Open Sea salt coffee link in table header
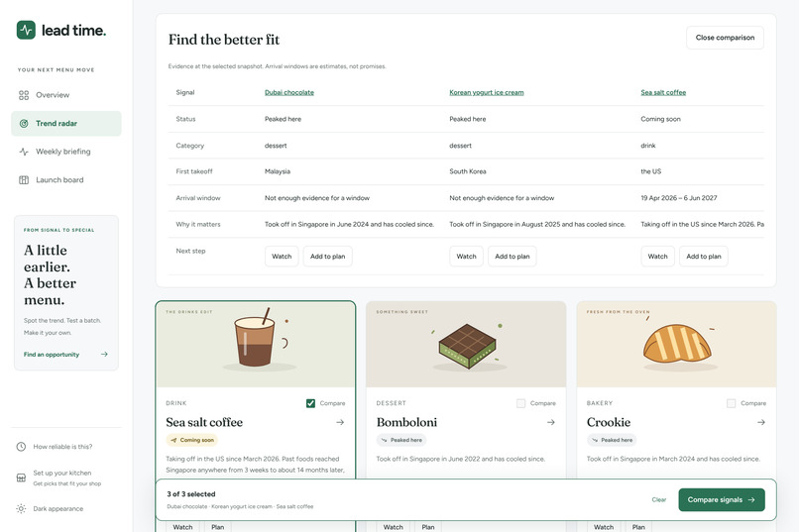 [x=663, y=93]
